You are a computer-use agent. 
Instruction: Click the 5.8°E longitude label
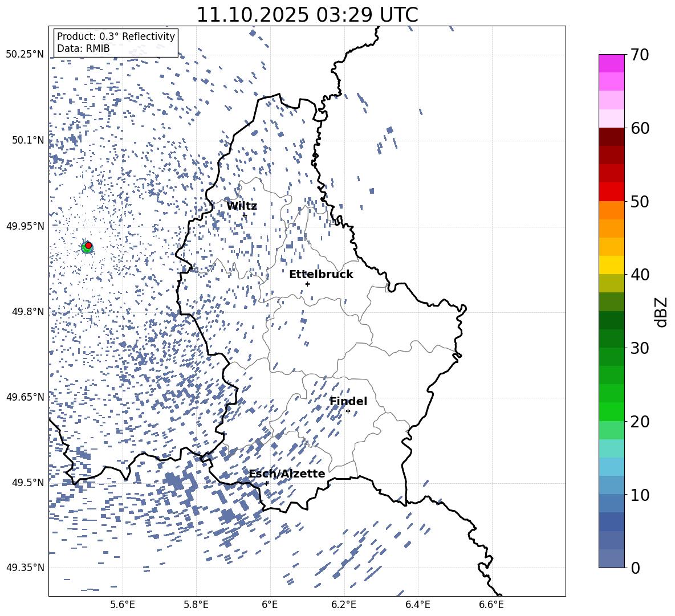coord(196,605)
